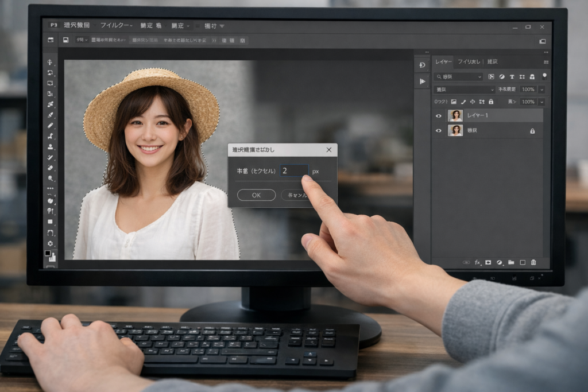
Task: Click the feather radius px input field
Action: coord(293,170)
